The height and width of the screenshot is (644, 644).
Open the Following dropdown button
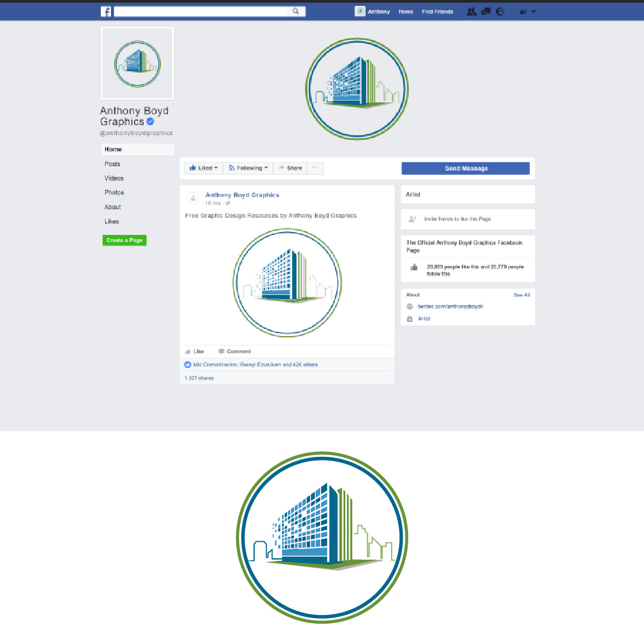pos(248,168)
